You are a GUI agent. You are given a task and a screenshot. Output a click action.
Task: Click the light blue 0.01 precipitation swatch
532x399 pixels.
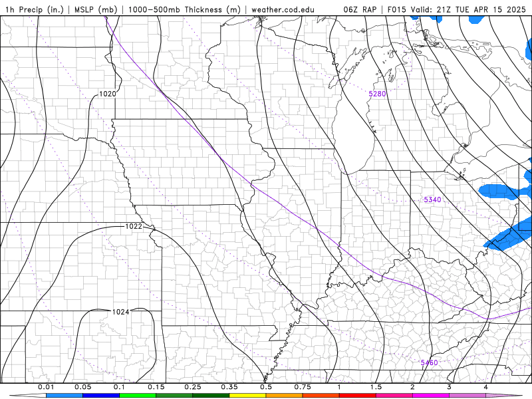click(65, 396)
